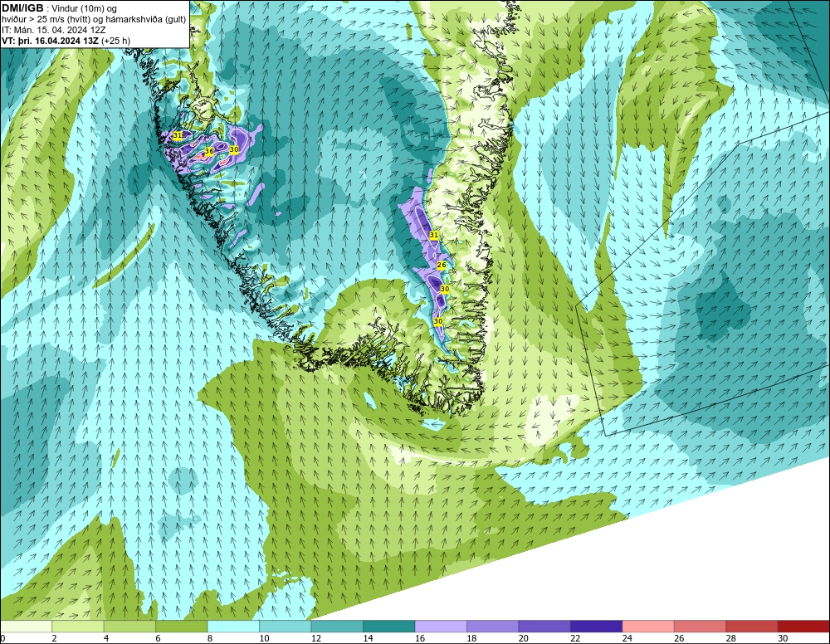Click the legend scale number 20

pos(524,638)
